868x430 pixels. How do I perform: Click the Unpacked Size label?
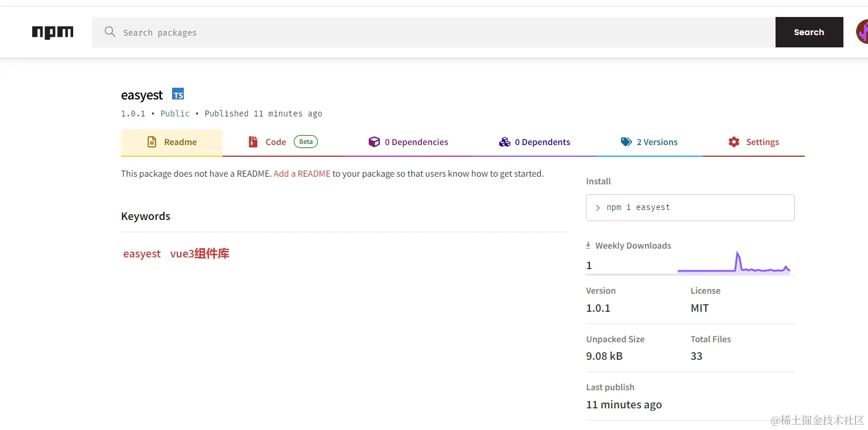click(x=615, y=339)
